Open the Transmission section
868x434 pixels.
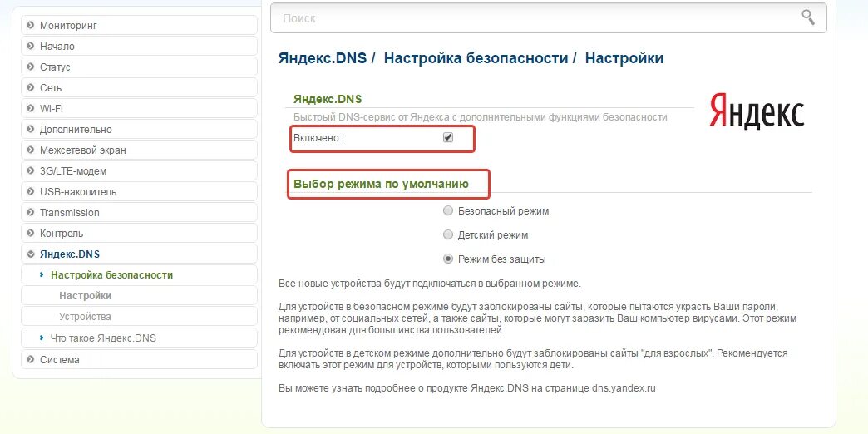139,213
